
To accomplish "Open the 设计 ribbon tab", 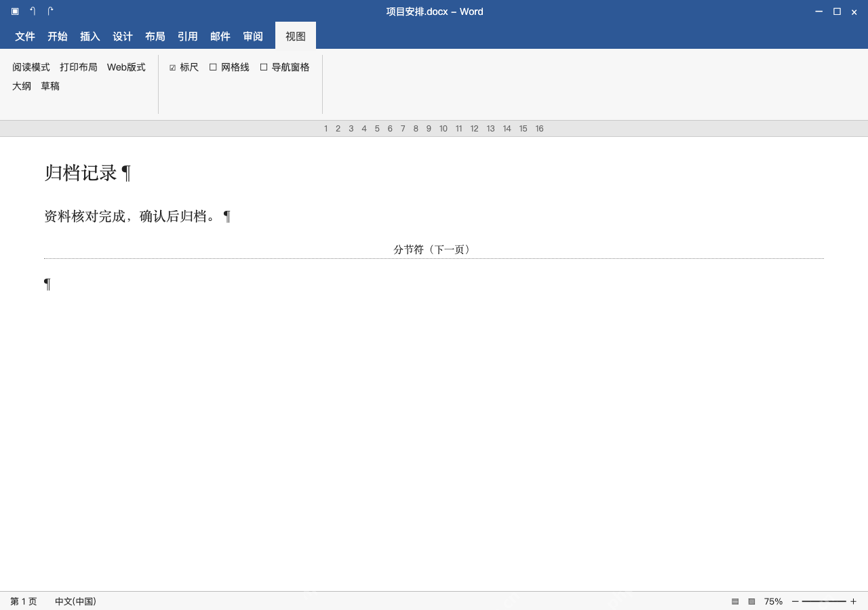I will click(x=123, y=37).
